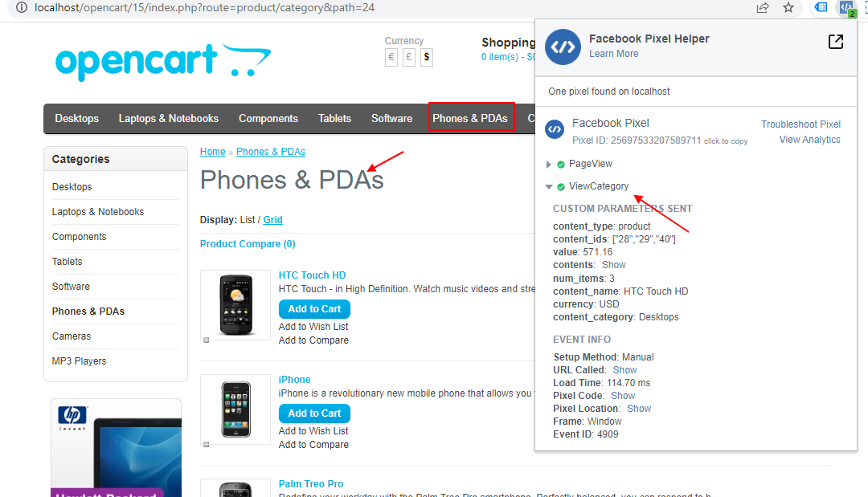Collapse the ViewCategory event details
The height and width of the screenshot is (497, 868).
pyautogui.click(x=549, y=185)
